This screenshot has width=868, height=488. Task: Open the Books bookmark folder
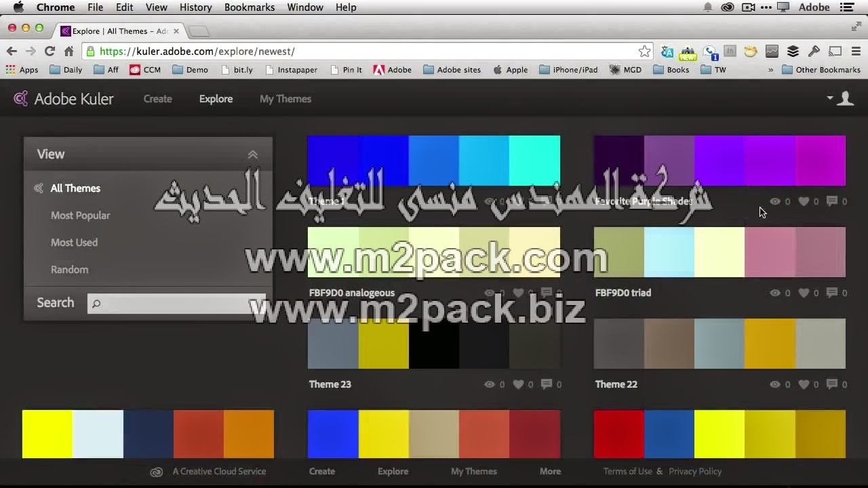pos(671,70)
